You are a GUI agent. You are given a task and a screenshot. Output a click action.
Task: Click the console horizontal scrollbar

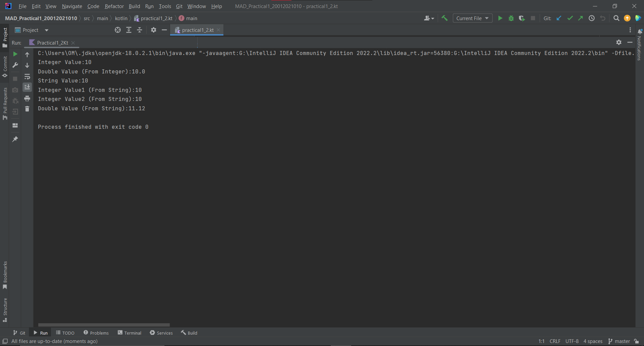tap(104, 325)
